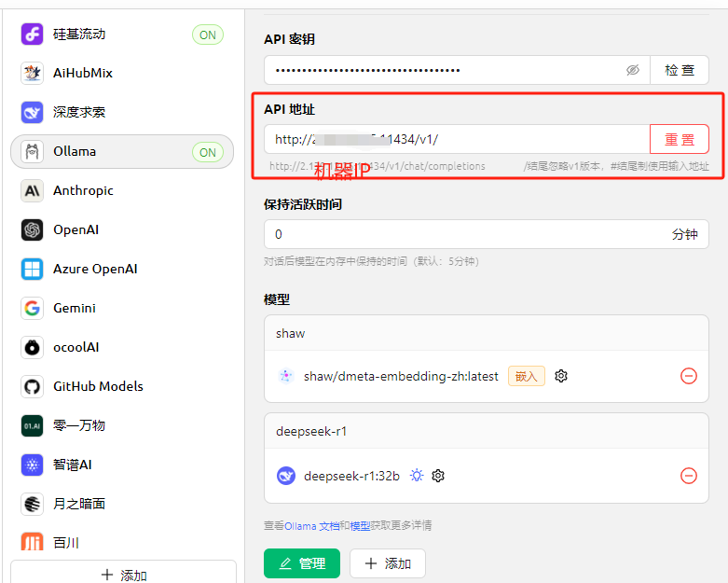Click the shaw/dmeta-embedding-zh:latest model name
Viewport: 728px width, 583px height.
[x=401, y=376]
